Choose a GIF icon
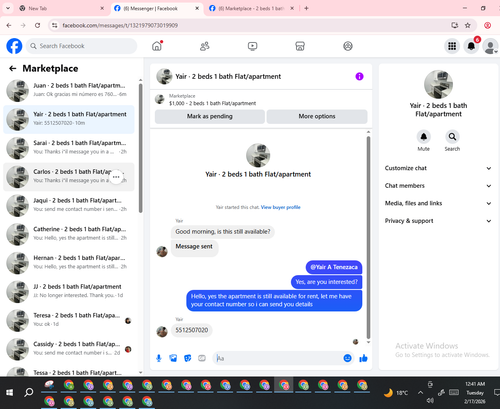The width and height of the screenshot is (500, 409). pos(202,358)
